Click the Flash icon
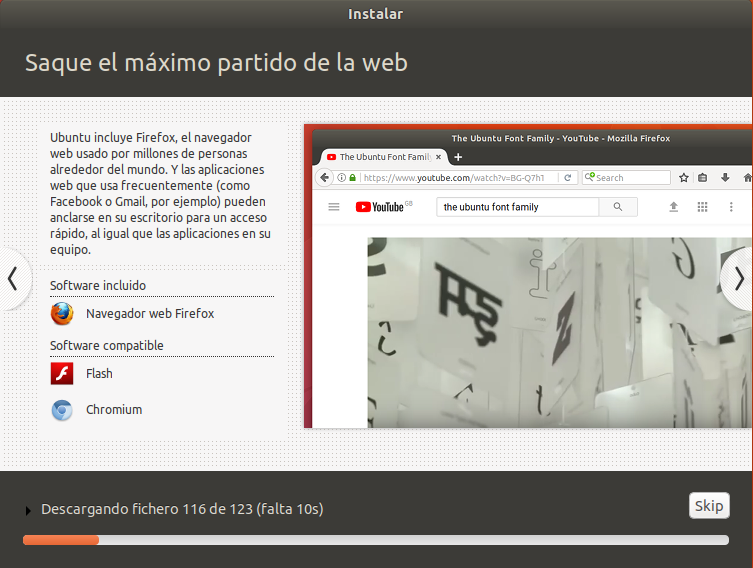 (62, 374)
